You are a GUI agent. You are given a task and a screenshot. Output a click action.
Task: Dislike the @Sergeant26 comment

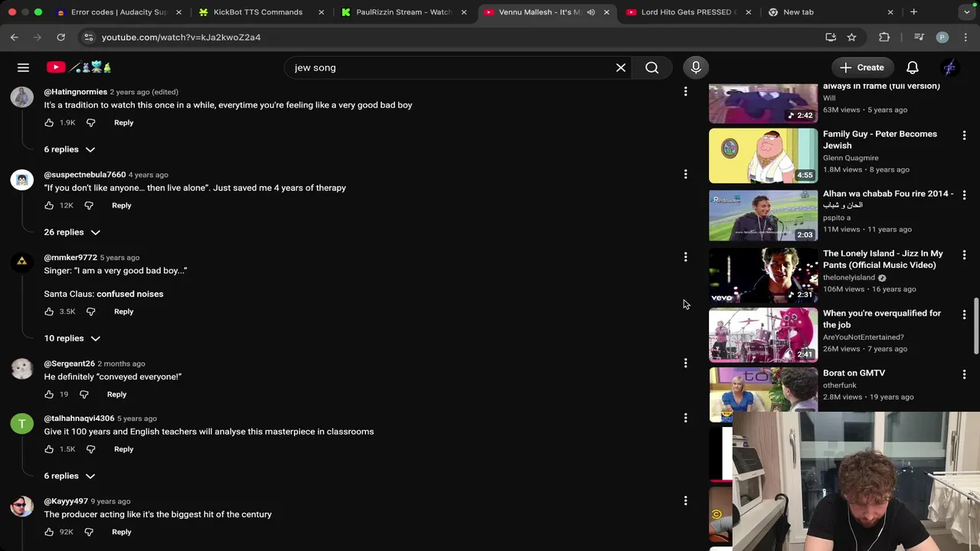click(84, 394)
